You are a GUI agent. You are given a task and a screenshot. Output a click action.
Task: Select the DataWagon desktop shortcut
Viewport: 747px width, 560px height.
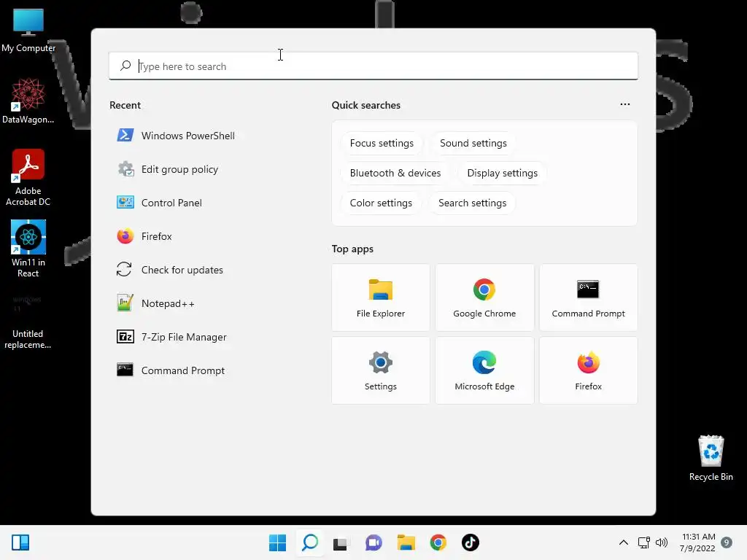coord(28,101)
